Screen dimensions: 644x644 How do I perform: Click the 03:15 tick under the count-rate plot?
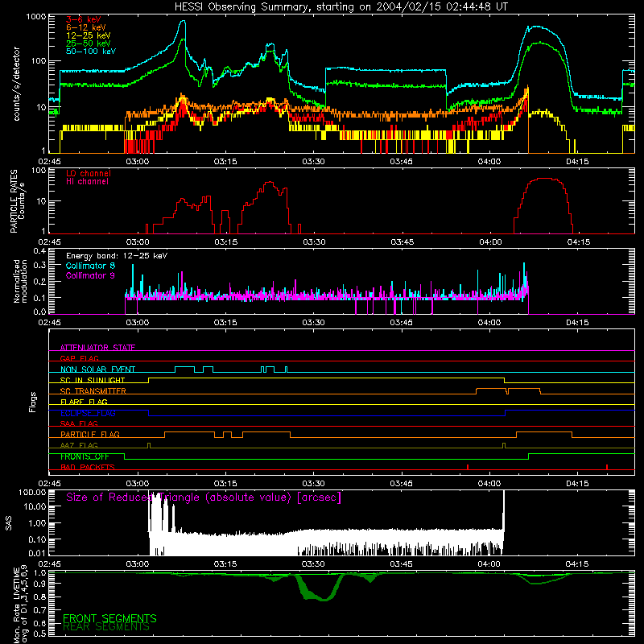[225, 162]
